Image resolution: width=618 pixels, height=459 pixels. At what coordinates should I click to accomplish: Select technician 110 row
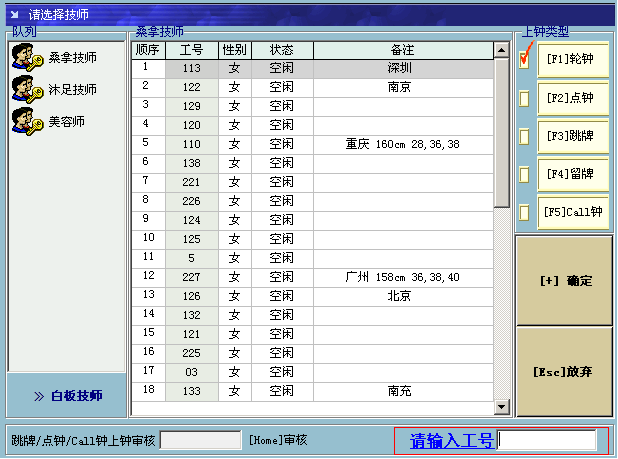coord(313,145)
